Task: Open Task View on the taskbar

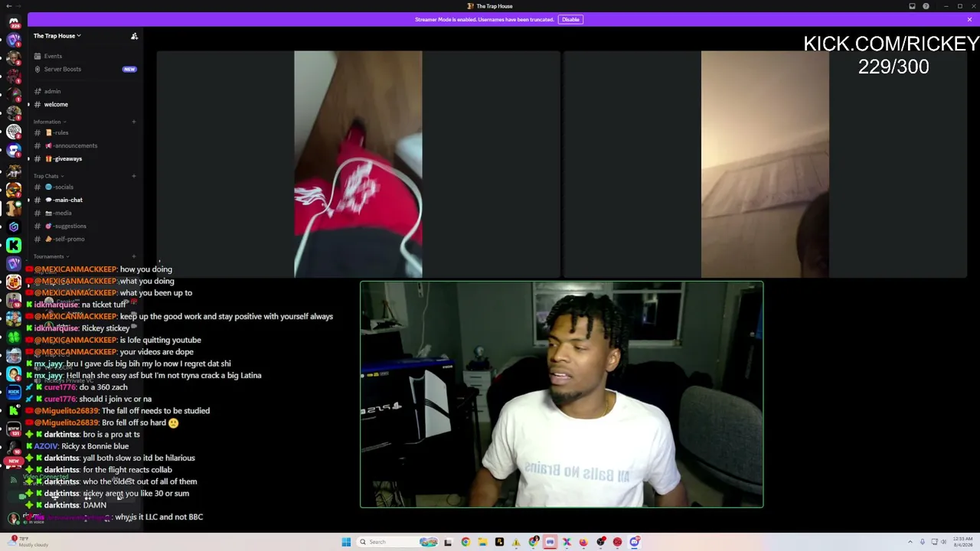Action: 448,542
